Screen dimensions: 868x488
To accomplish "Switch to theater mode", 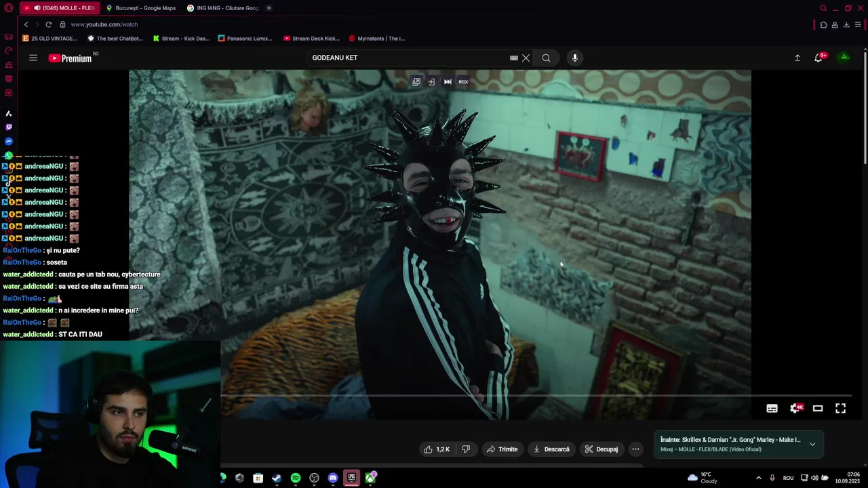I will tap(818, 408).
